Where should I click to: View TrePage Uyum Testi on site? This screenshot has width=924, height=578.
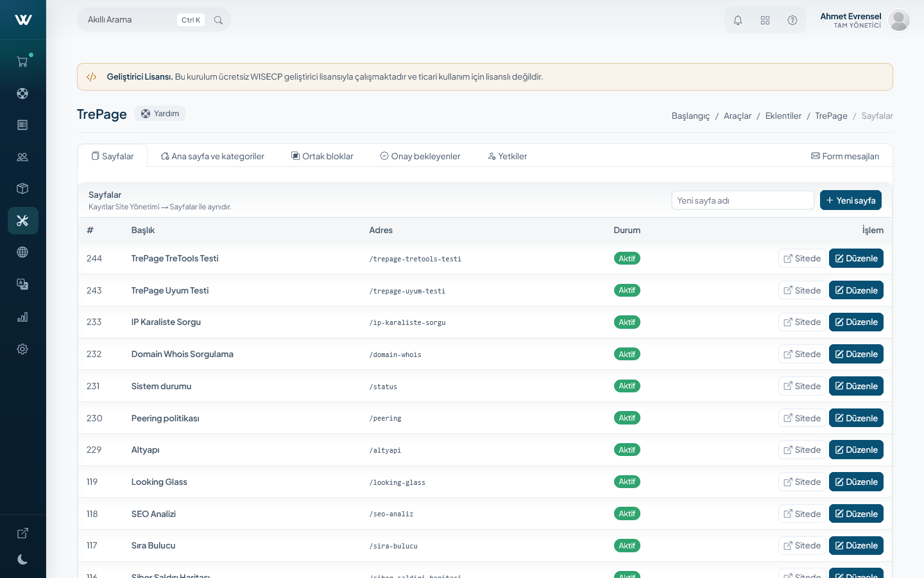pos(802,290)
